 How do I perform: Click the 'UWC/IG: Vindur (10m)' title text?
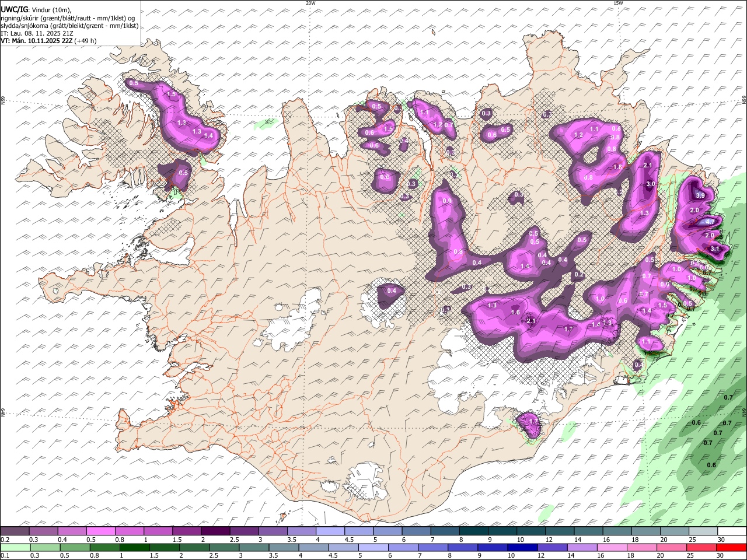36,10
